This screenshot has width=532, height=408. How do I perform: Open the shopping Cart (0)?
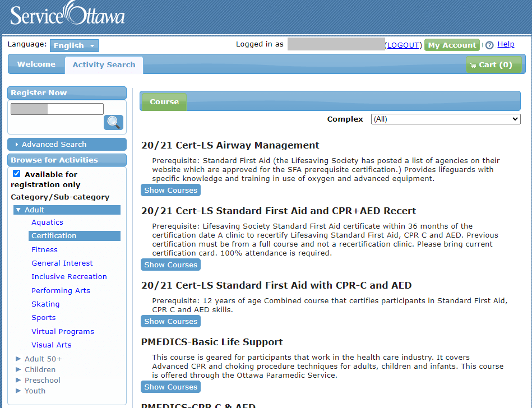(x=493, y=65)
